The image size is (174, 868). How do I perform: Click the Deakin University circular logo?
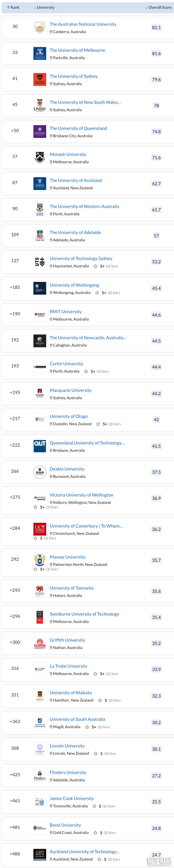[x=40, y=472]
